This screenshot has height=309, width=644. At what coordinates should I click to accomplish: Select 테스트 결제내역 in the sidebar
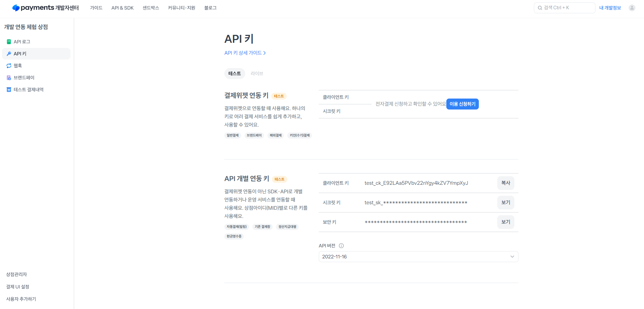(x=36, y=90)
